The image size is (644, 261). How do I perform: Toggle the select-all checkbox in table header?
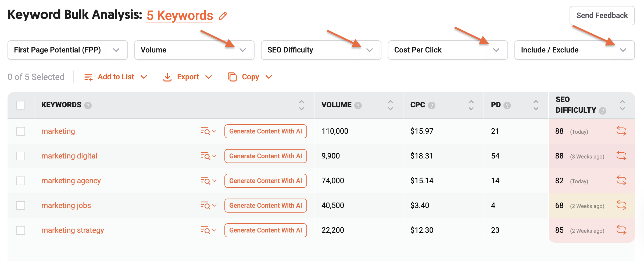click(20, 105)
